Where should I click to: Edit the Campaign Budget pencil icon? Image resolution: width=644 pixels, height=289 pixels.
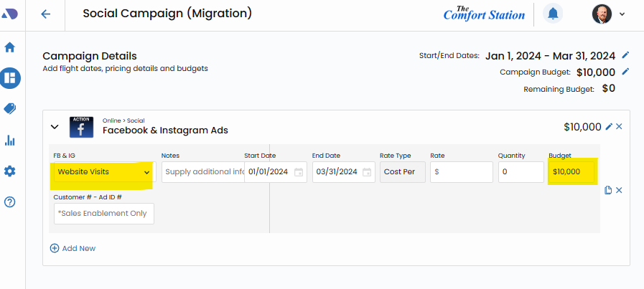point(625,72)
